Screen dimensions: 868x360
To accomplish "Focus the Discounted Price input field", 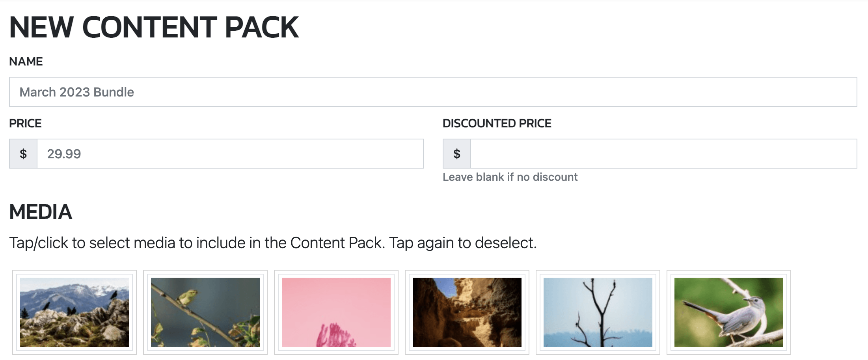I will [663, 154].
